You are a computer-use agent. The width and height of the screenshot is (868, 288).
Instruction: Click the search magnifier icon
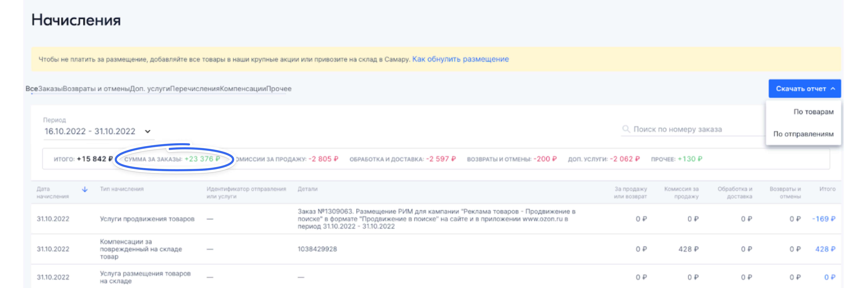coord(626,129)
